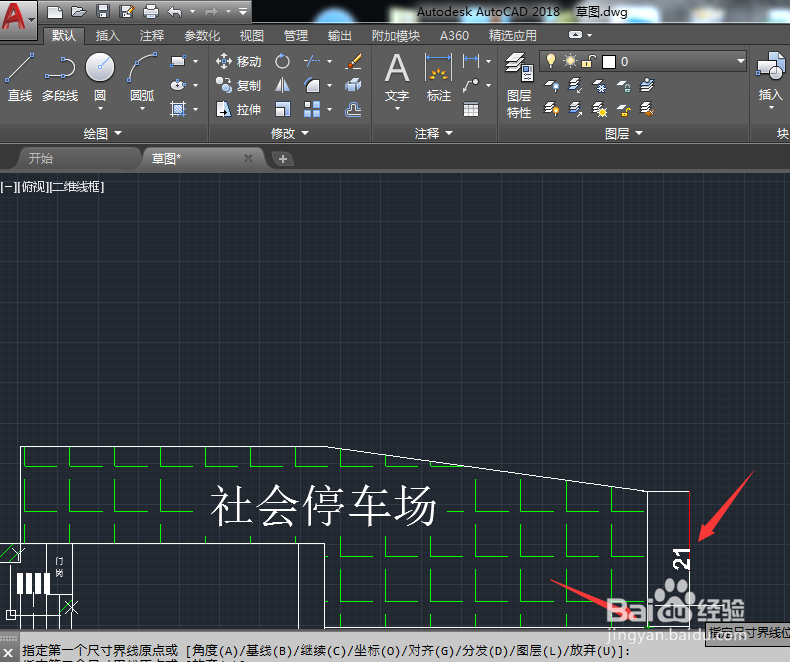Open the AutoCAD application menu button
The width and height of the screenshot is (790, 662).
click(x=18, y=19)
